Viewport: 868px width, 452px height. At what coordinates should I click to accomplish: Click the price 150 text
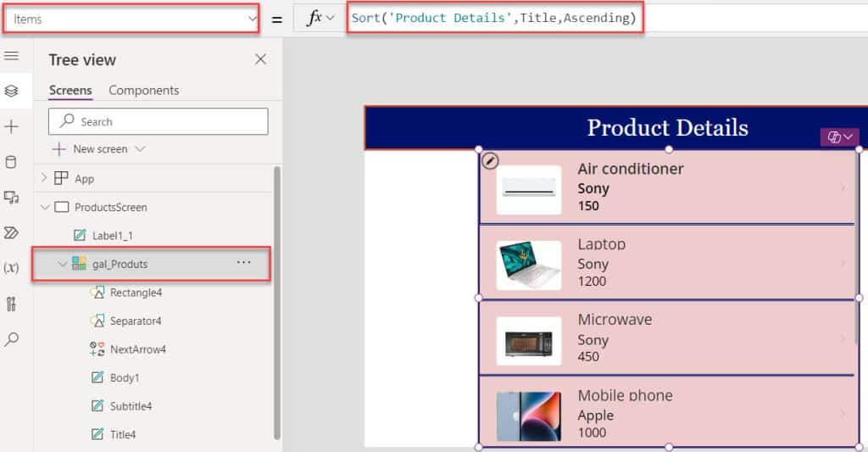pyautogui.click(x=588, y=206)
